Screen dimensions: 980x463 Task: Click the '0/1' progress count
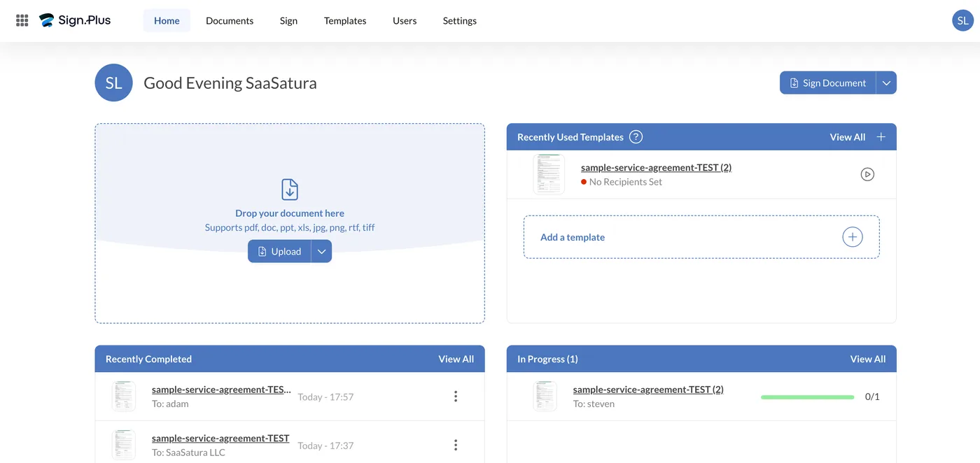tap(872, 397)
